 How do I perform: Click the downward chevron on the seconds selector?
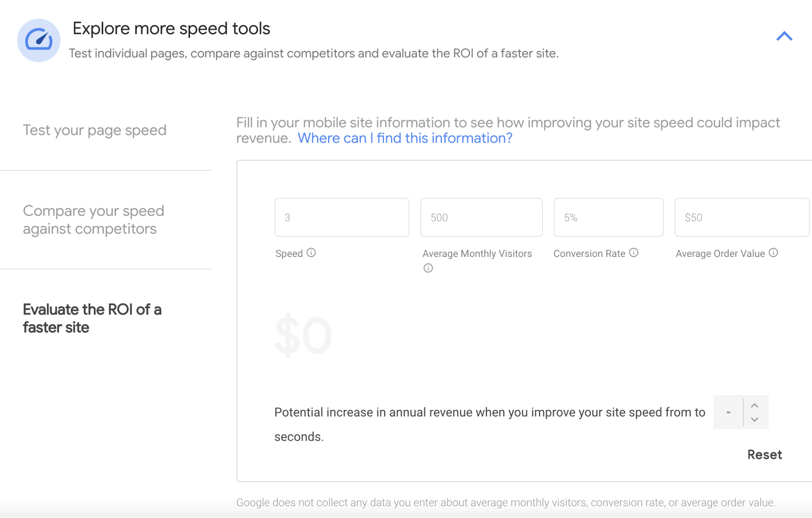coord(755,420)
